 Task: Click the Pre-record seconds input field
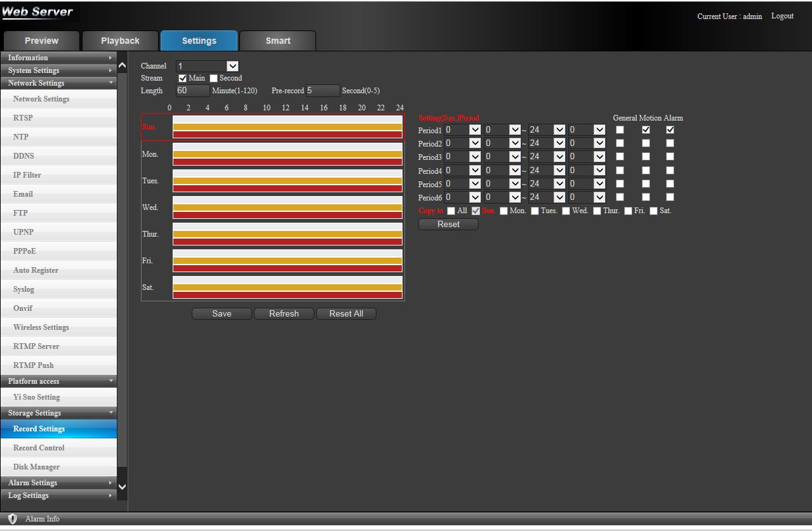(x=323, y=91)
